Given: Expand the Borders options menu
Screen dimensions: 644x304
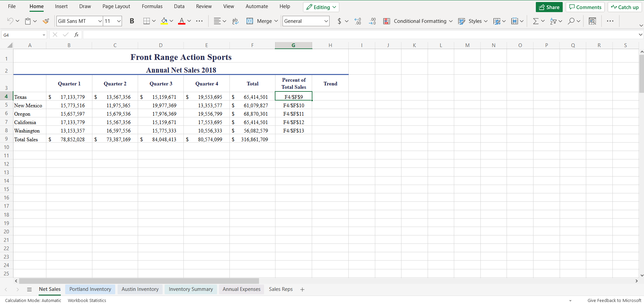Looking at the screenshot, I should (x=154, y=21).
